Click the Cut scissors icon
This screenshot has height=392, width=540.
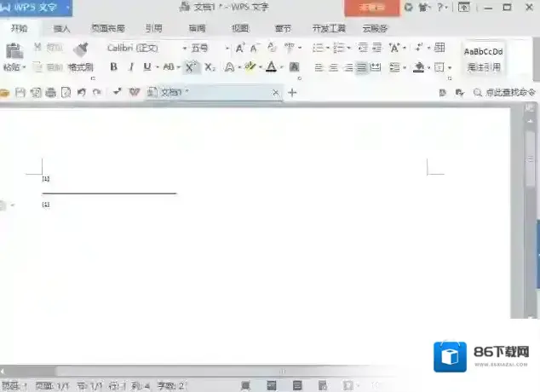[x=37, y=47]
